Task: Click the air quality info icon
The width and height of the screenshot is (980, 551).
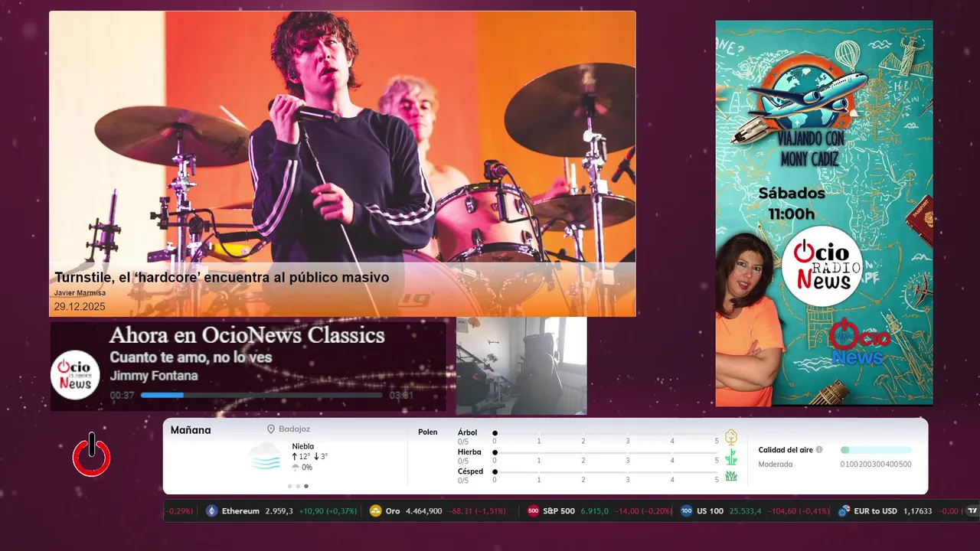Action: pos(819,450)
